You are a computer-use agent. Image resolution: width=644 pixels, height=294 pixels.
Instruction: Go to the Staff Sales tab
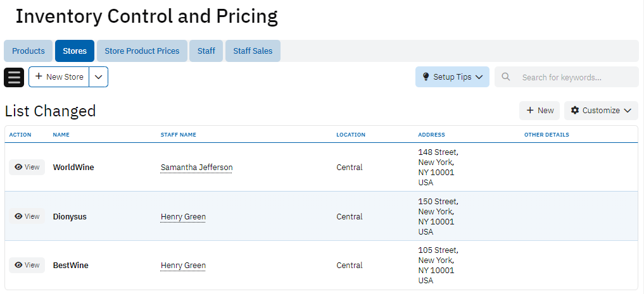point(253,51)
